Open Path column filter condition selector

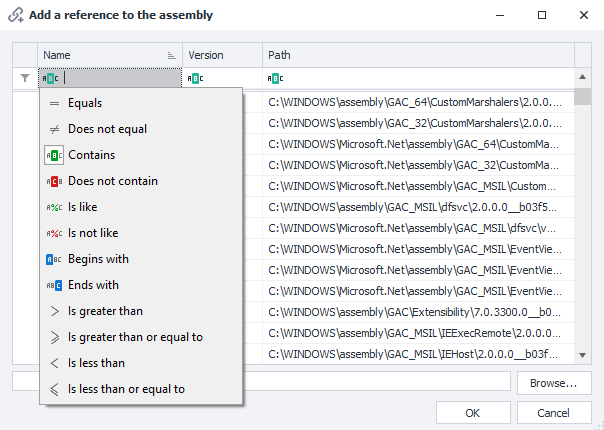click(275, 78)
